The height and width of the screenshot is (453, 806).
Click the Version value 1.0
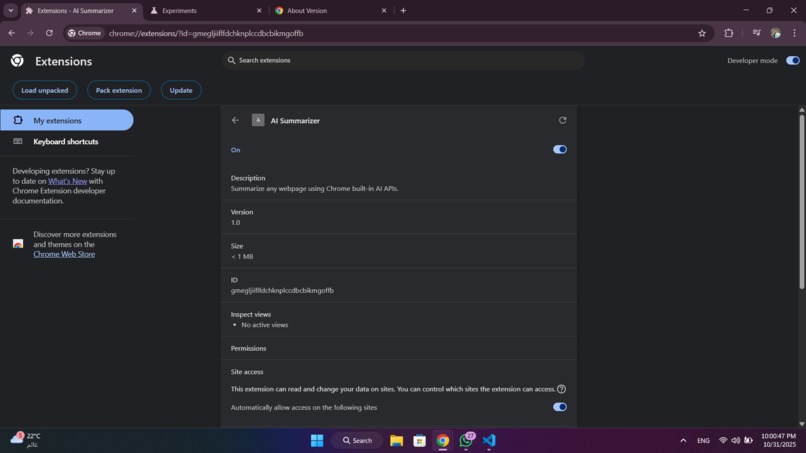coord(235,223)
